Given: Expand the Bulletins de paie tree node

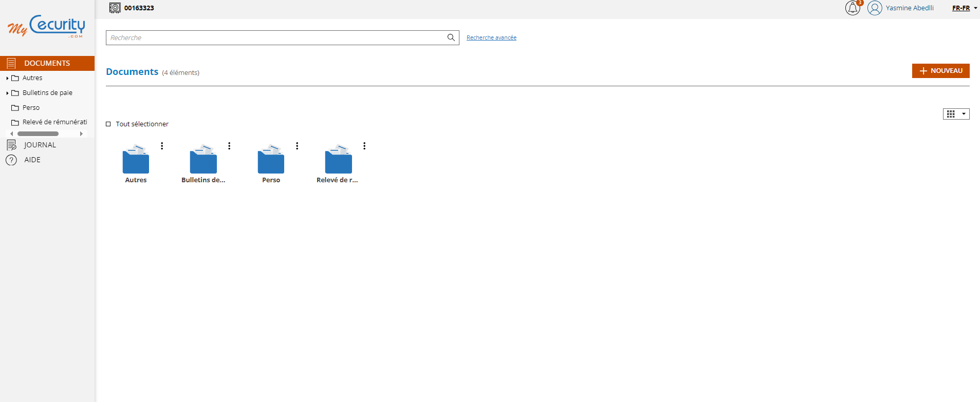Looking at the screenshot, I should pyautogui.click(x=7, y=93).
